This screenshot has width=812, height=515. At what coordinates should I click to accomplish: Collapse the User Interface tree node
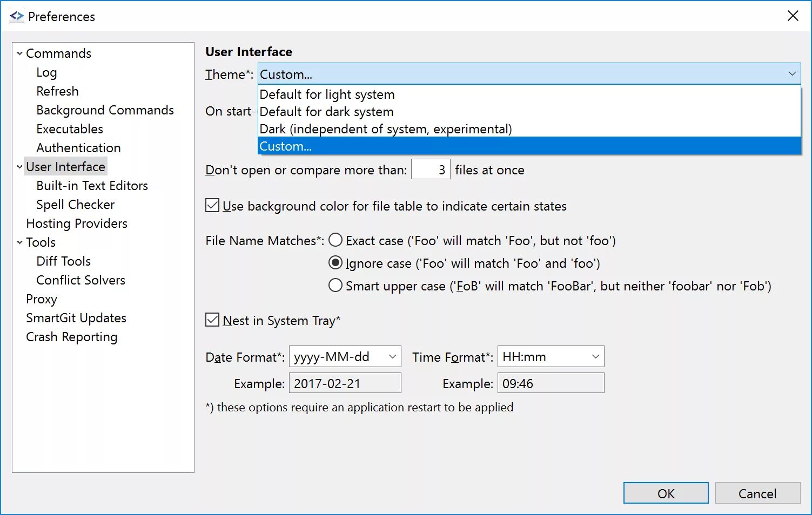(19, 167)
